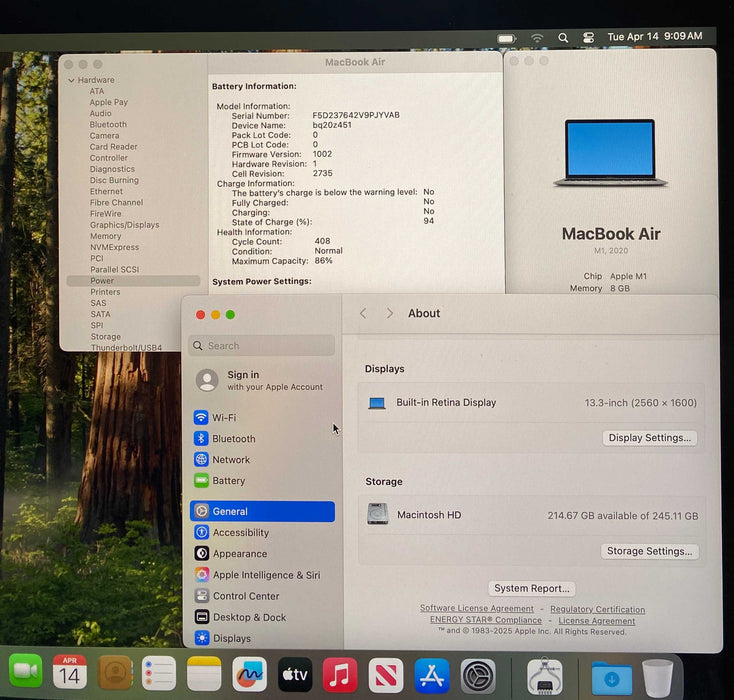734x700 pixels.
Task: Select Bluetooth in Settings sidebar
Action: [x=262, y=438]
